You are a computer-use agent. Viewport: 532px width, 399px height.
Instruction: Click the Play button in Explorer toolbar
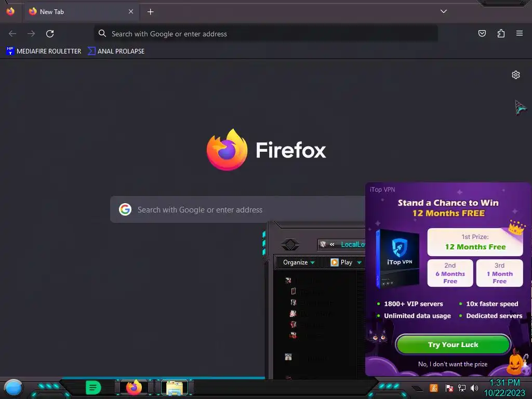point(342,262)
